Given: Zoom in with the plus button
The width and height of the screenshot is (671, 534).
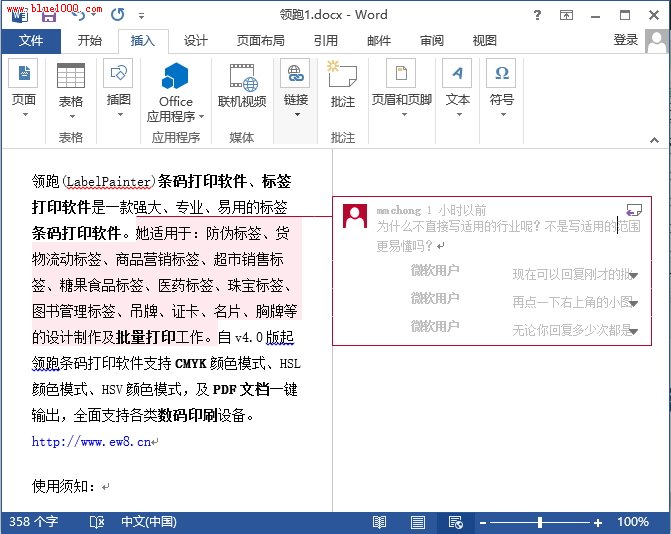Looking at the screenshot, I should (598, 522).
